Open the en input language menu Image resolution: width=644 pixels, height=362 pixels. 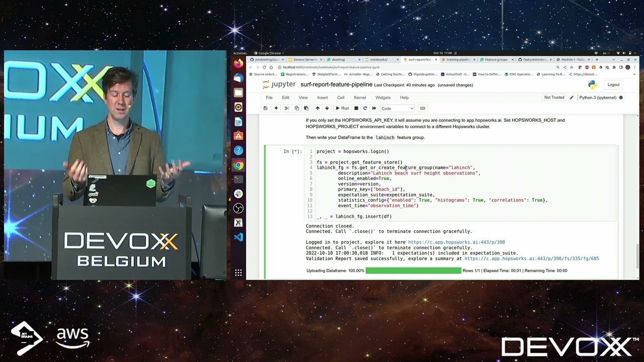(x=605, y=53)
